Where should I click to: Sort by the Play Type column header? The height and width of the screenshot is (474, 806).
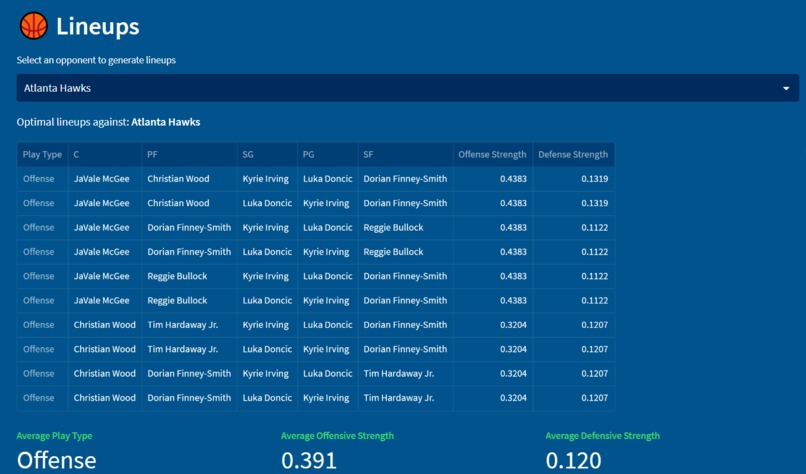(42, 154)
